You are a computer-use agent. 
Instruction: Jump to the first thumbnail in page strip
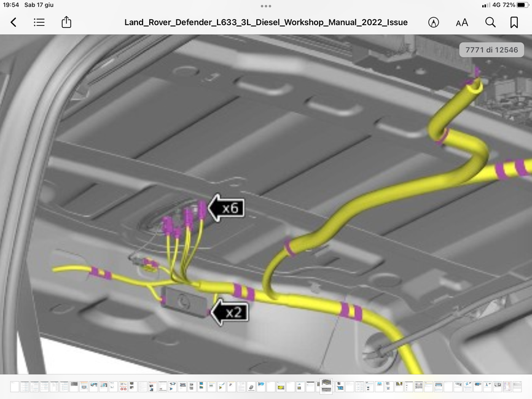tap(15, 387)
